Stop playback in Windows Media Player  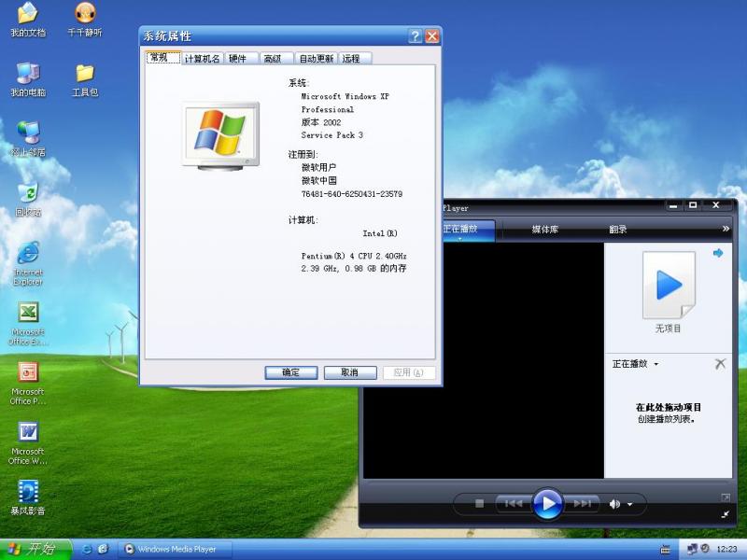(x=479, y=503)
